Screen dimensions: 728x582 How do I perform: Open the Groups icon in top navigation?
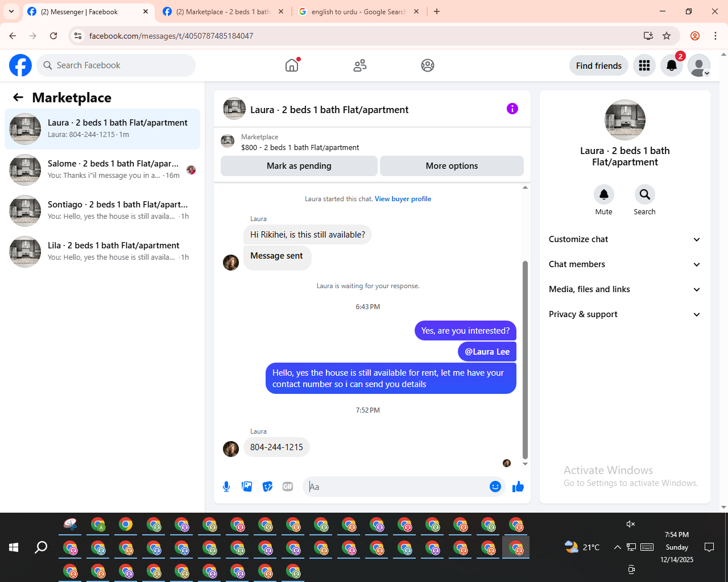click(428, 65)
